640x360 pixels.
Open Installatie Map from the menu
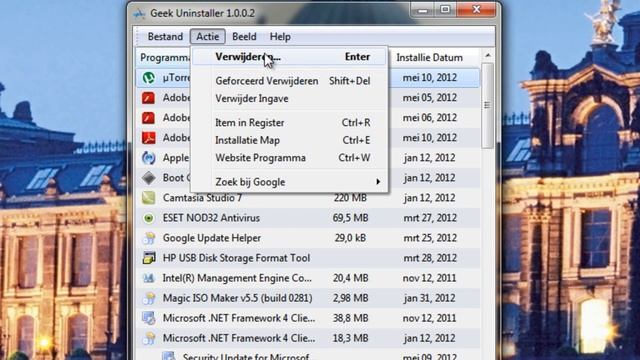pyautogui.click(x=289, y=140)
